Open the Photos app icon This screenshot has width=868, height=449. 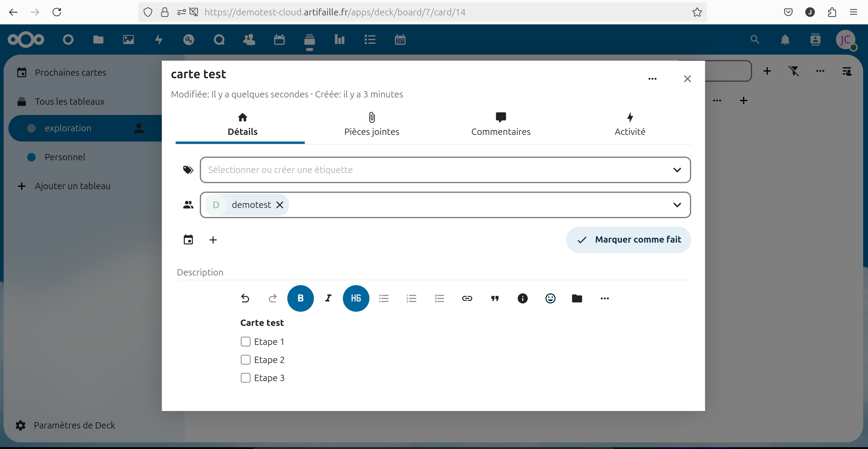point(128,40)
